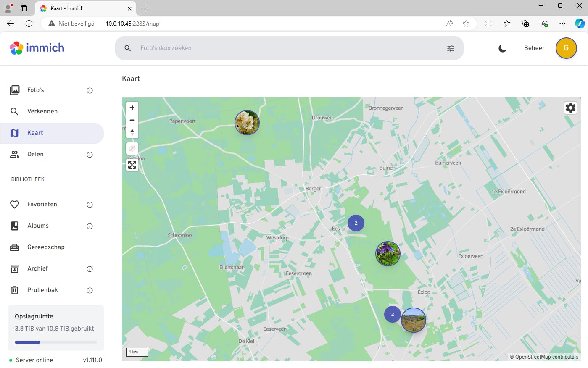Open Favorieten in the sidebar

[53, 204]
